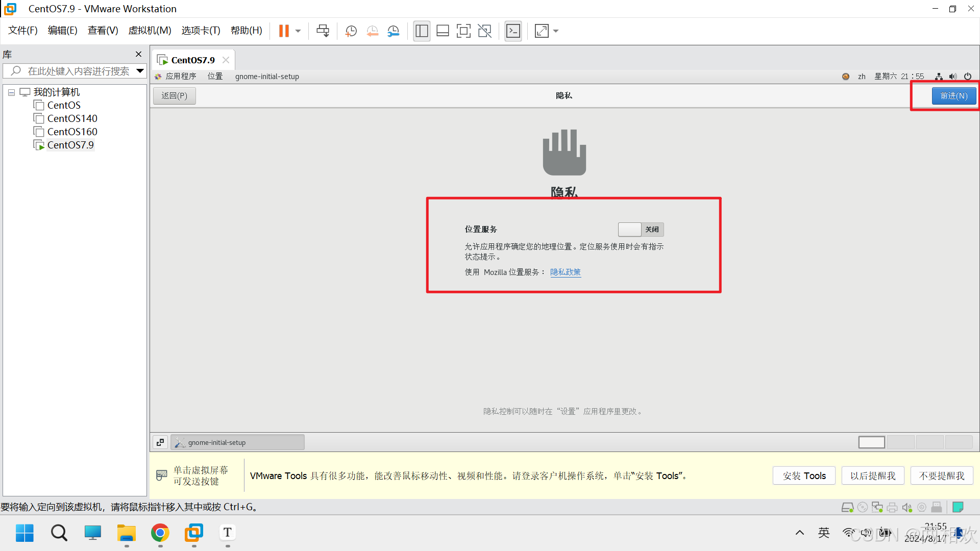
Task: Open the snapshot manager icon
Action: (x=393, y=31)
